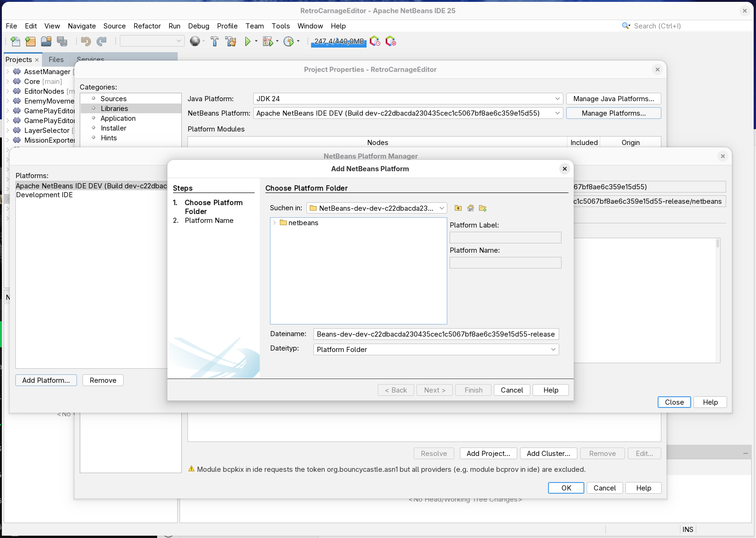Click OK in Project Properties
This screenshot has height=538, width=756.
pyautogui.click(x=566, y=488)
